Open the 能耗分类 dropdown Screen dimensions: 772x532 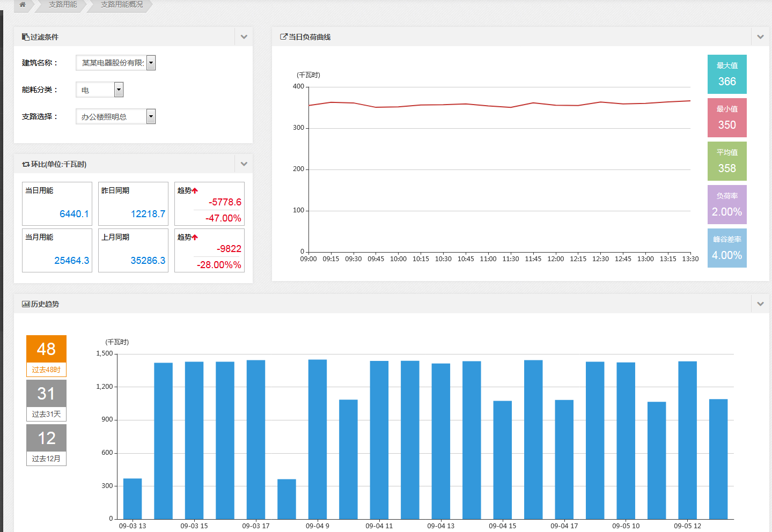pos(100,90)
